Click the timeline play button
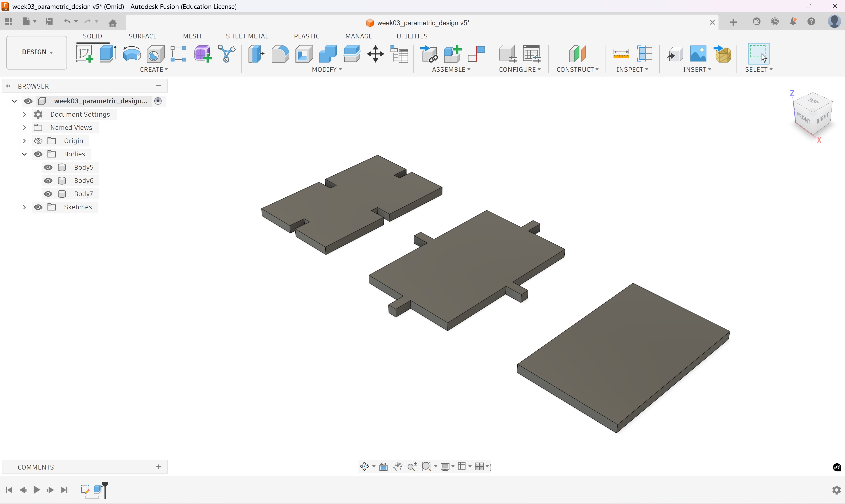 click(37, 490)
